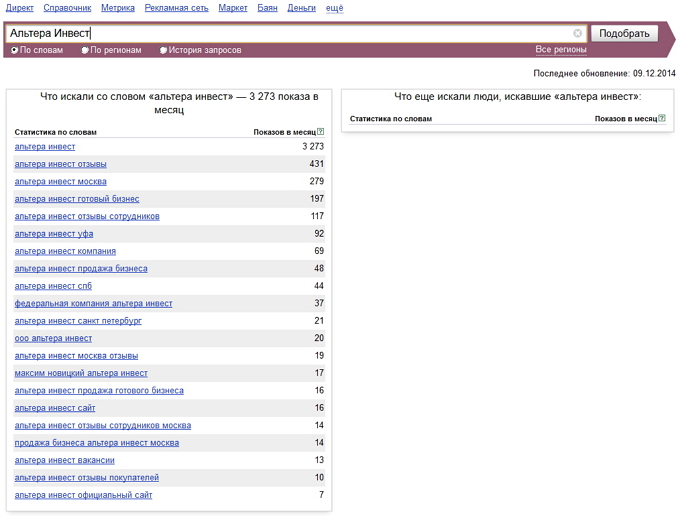Open the Деньги service link
The image size is (680, 516).
tap(301, 8)
